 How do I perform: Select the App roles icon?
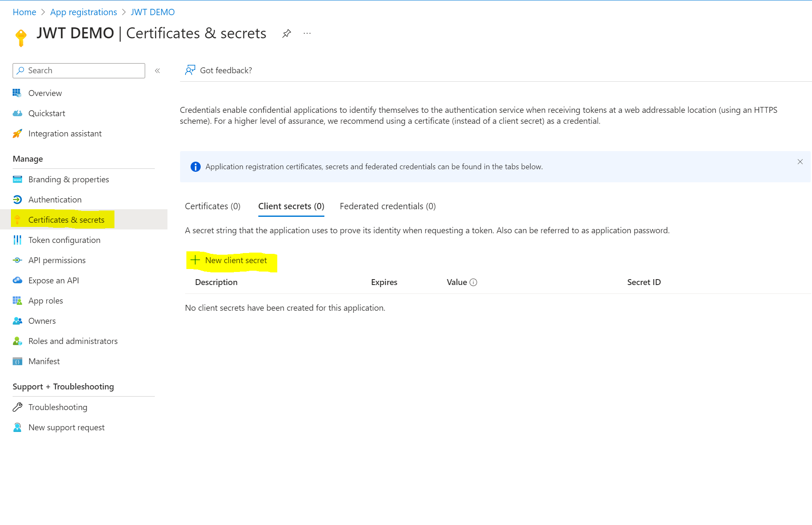[x=17, y=300]
